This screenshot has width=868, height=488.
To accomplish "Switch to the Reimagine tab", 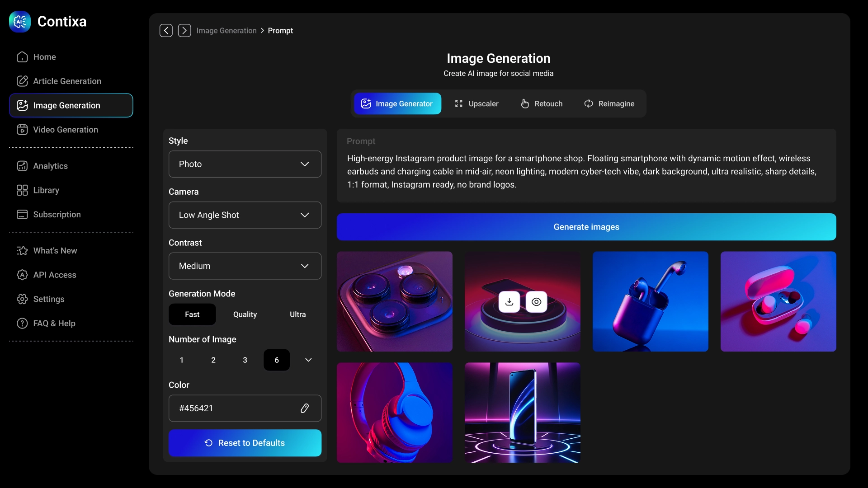I will point(609,104).
